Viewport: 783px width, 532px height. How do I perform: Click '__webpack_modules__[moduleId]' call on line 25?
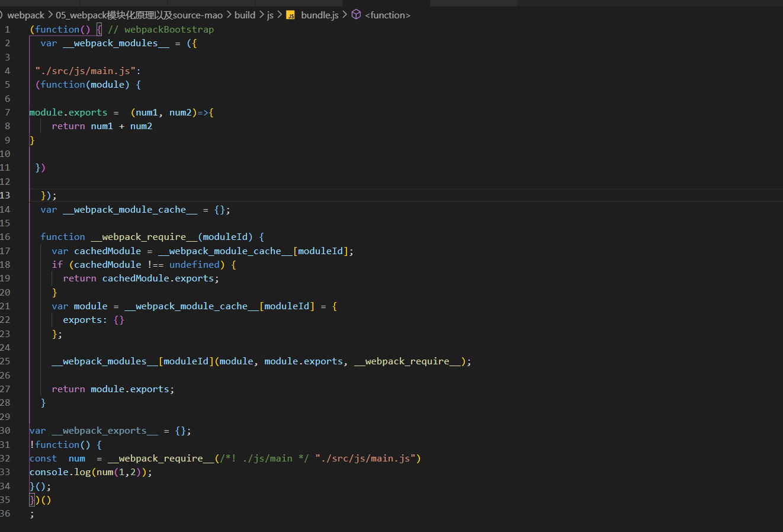[x=133, y=361]
